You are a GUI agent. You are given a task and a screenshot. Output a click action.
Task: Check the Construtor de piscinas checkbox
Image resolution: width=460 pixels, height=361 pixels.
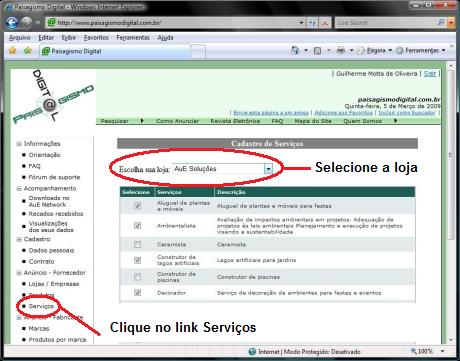pos(137,277)
